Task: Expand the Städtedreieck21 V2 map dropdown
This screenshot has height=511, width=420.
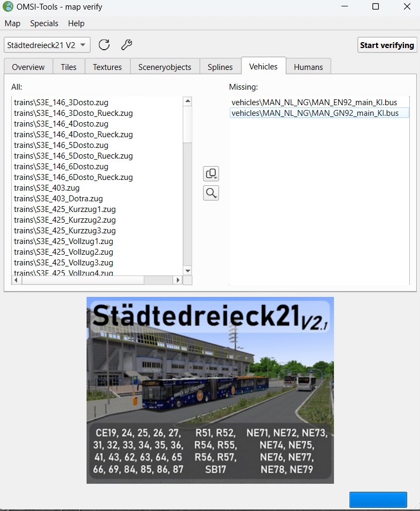Action: tap(47, 45)
